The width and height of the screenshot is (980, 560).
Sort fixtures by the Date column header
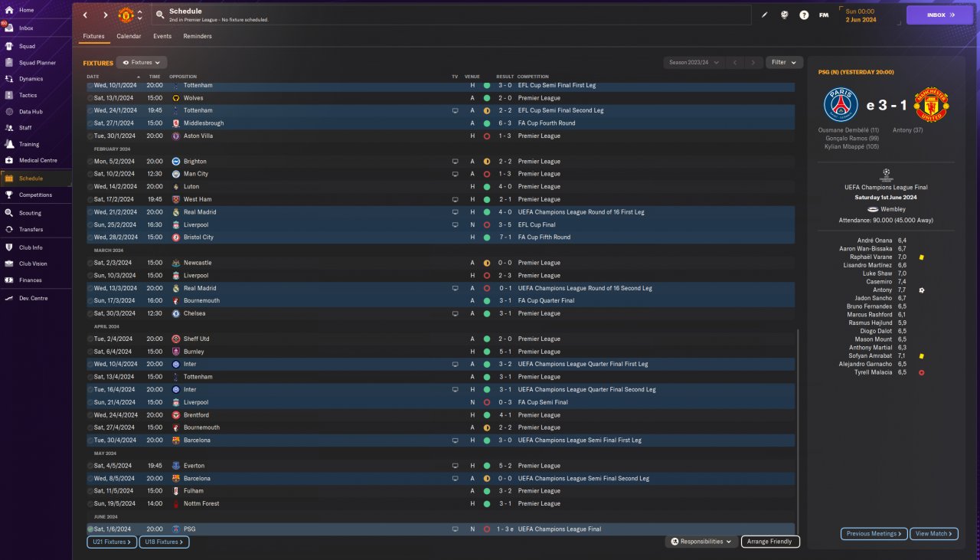point(93,77)
